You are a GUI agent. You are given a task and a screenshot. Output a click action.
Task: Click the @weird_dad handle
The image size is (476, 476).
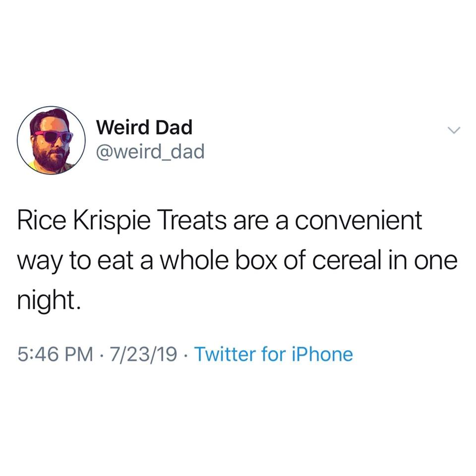(x=150, y=152)
